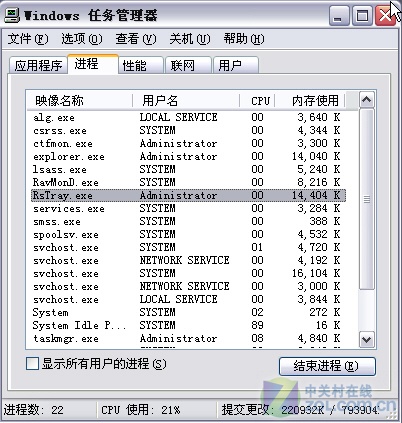This screenshot has height=423, width=402.
Task: Open the 查看(V) menu
Action: (136, 39)
